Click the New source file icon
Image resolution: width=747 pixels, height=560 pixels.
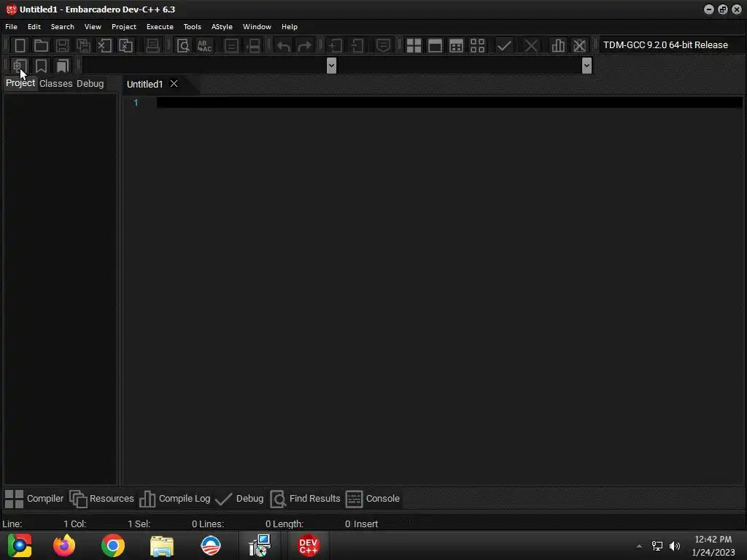coord(20,46)
